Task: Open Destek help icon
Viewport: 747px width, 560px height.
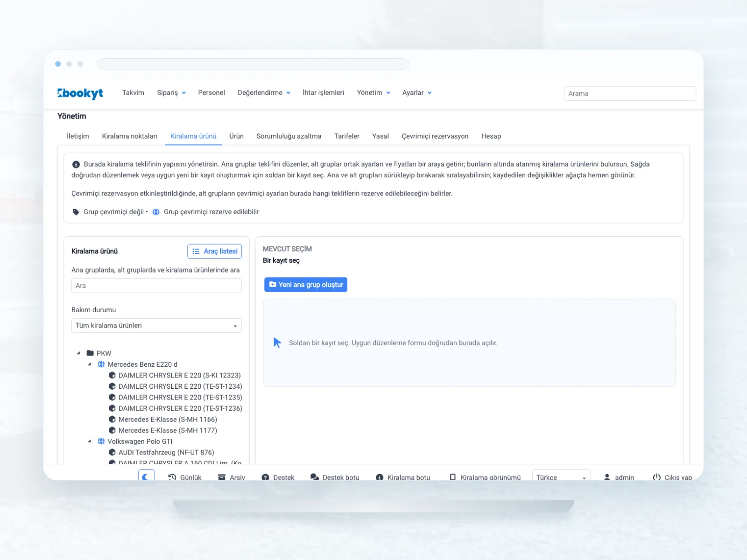Action: 266,477
